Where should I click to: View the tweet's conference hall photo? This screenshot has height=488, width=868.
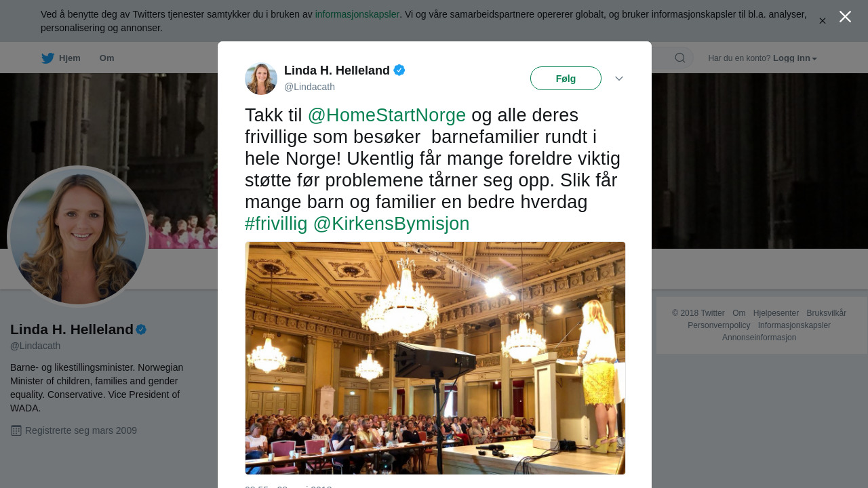(435, 358)
